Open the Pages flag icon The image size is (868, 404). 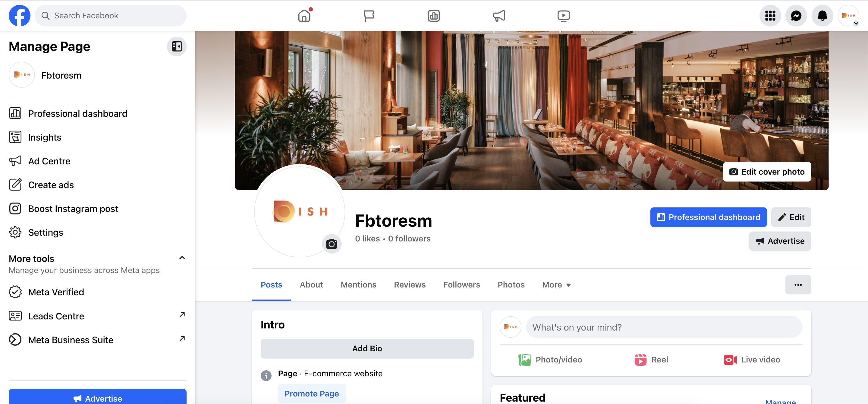pos(369,15)
